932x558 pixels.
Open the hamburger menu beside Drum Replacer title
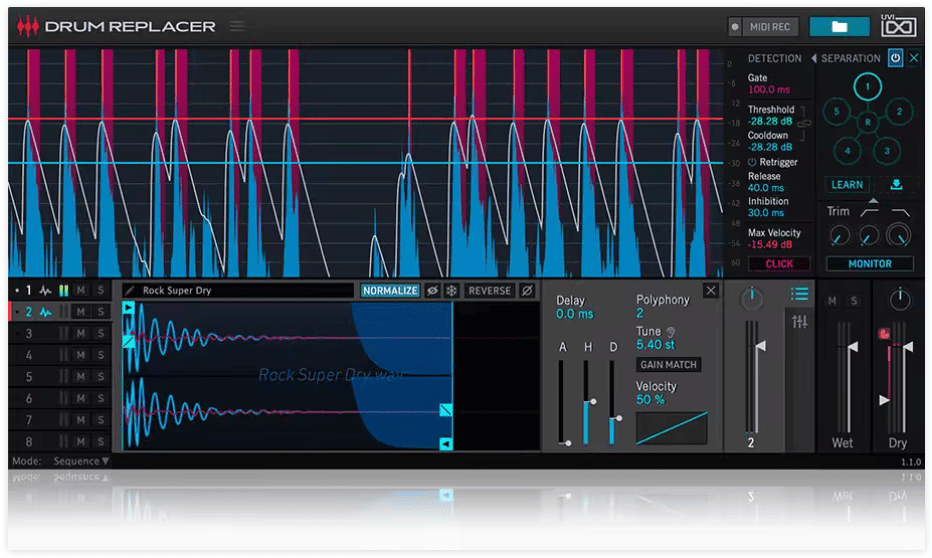[237, 26]
